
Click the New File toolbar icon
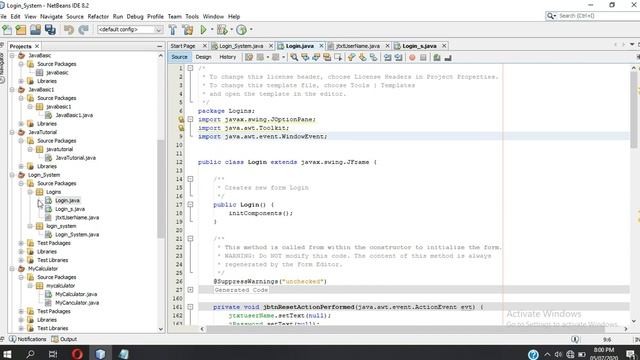click(7, 29)
